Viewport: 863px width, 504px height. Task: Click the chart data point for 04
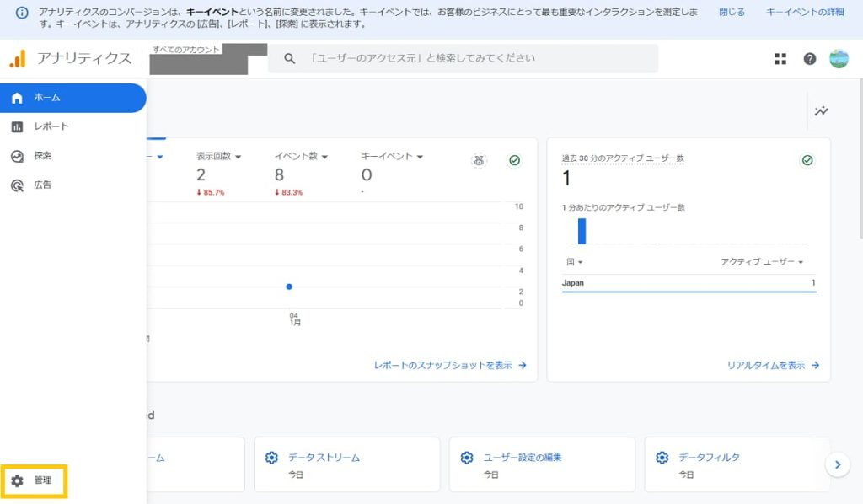point(289,287)
